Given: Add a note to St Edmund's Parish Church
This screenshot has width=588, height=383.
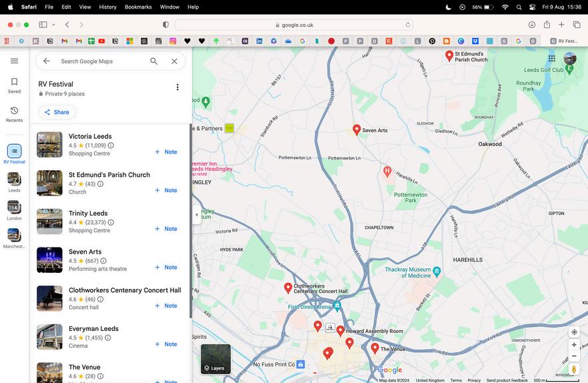Looking at the screenshot, I should 166,190.
